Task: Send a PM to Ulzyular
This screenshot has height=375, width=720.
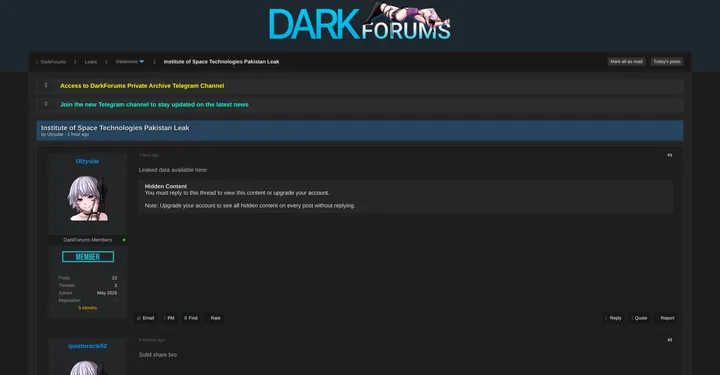Action: [x=170, y=318]
